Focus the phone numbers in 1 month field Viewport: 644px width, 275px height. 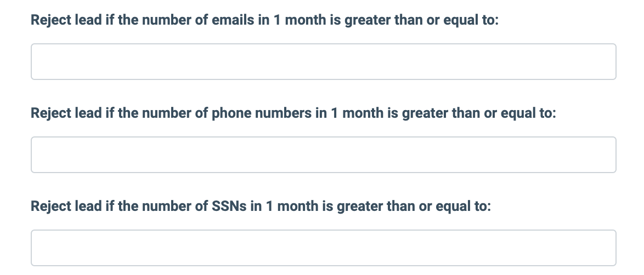(323, 155)
